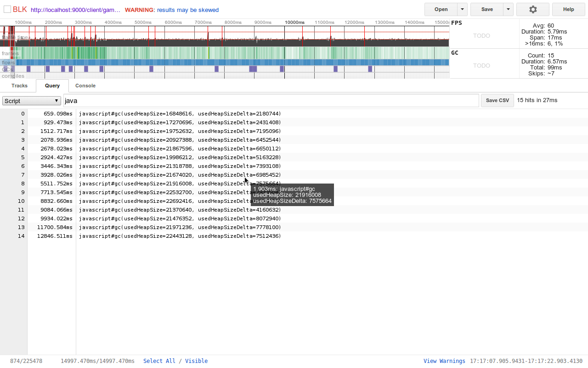Click the Save button
Viewport: 588px width, 368px height.
coord(487,9)
